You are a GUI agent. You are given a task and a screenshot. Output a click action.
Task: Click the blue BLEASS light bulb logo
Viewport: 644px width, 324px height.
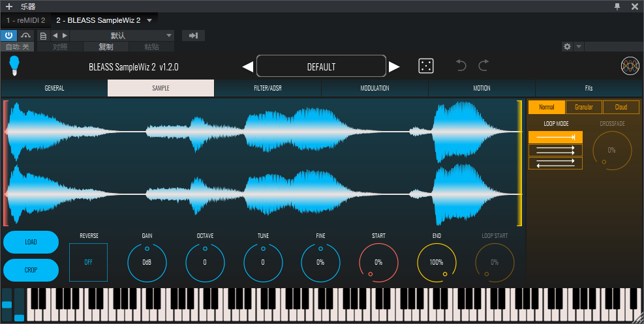pos(14,66)
